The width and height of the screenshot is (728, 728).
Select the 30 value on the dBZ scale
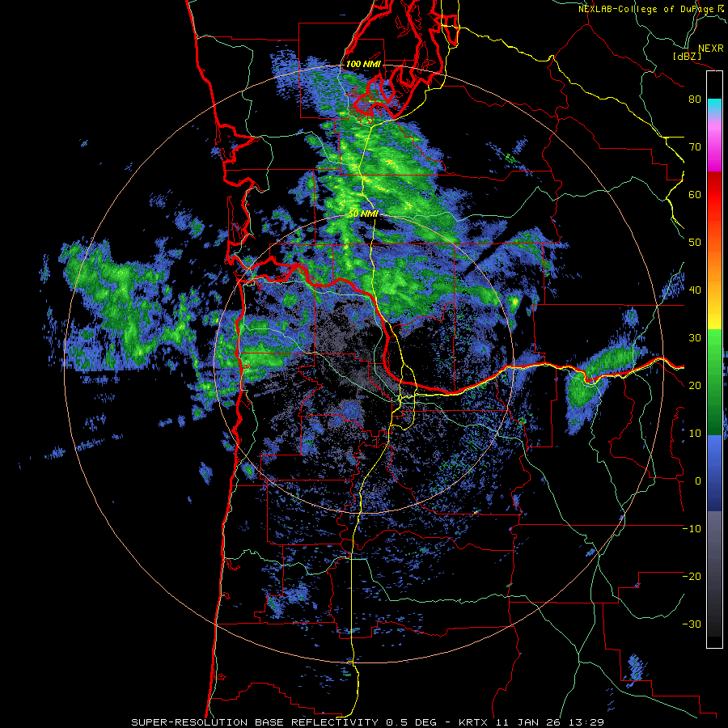(695, 338)
